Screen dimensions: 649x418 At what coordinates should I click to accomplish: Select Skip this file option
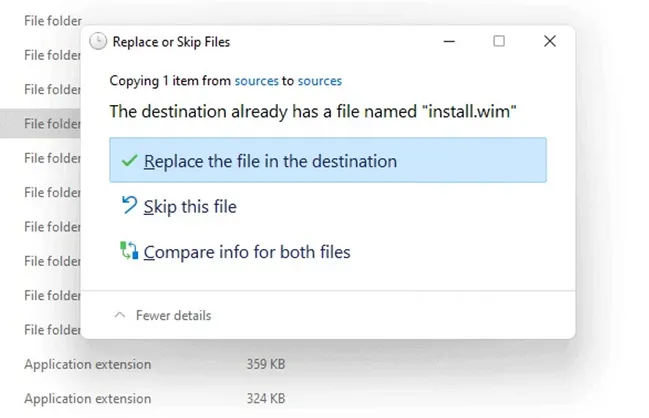click(x=190, y=207)
